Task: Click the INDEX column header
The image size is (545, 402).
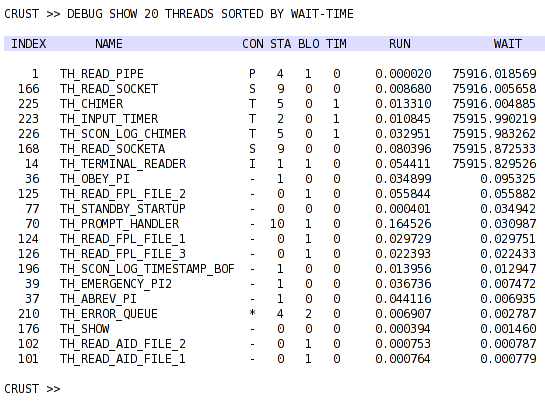Action: 29,44
